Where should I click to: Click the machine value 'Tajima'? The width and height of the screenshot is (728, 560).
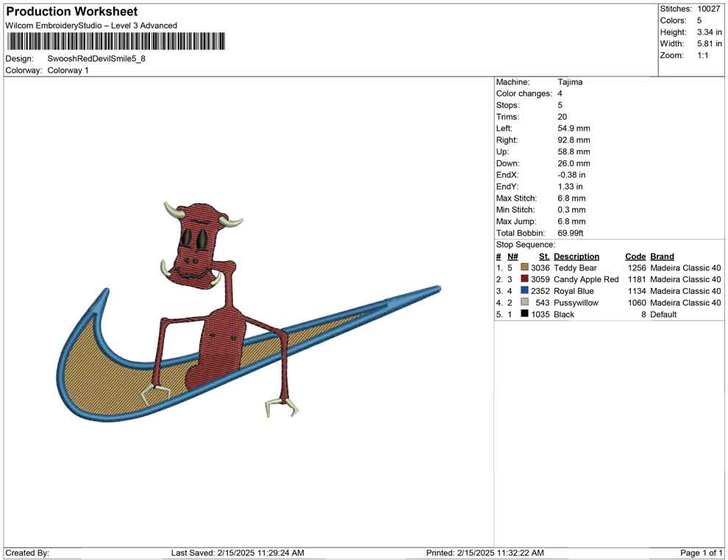pos(570,82)
